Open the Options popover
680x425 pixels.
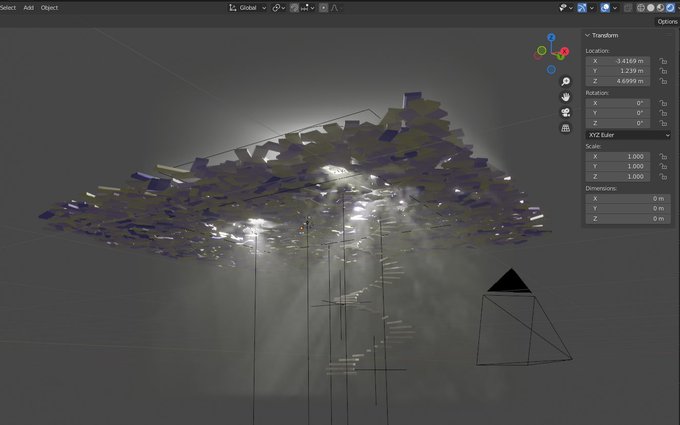667,22
